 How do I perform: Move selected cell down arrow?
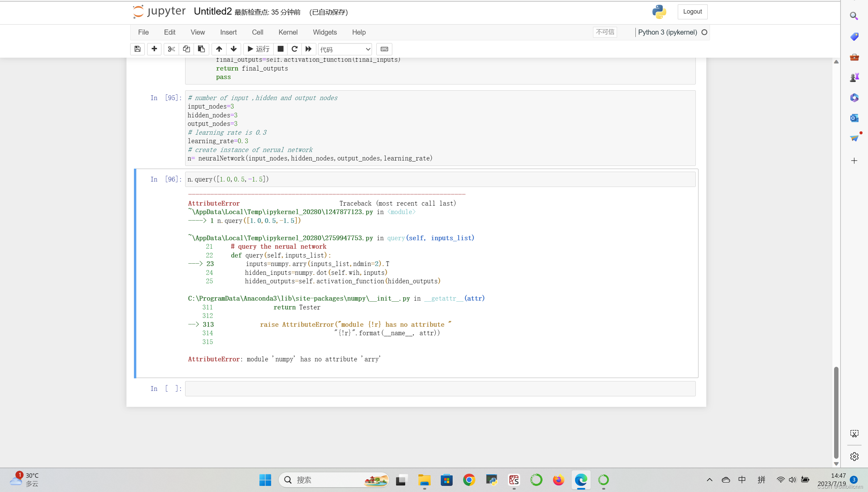tap(234, 49)
